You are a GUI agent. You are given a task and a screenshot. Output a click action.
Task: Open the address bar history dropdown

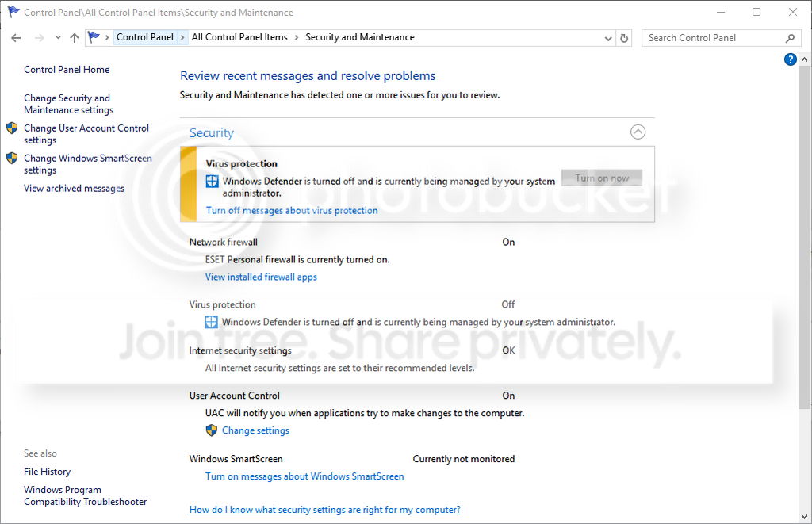click(608, 38)
